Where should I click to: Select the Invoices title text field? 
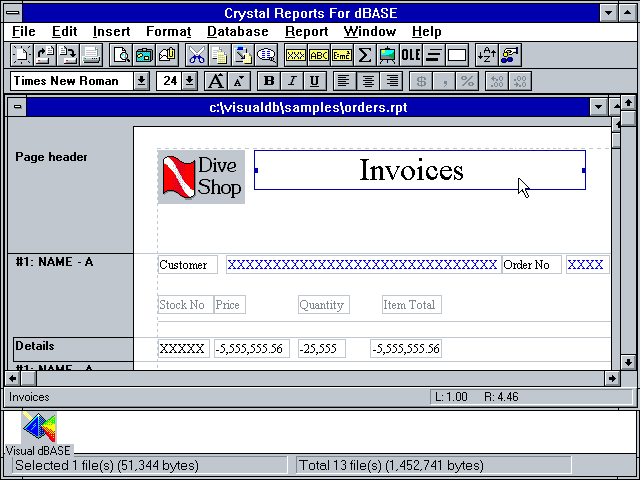pos(420,170)
